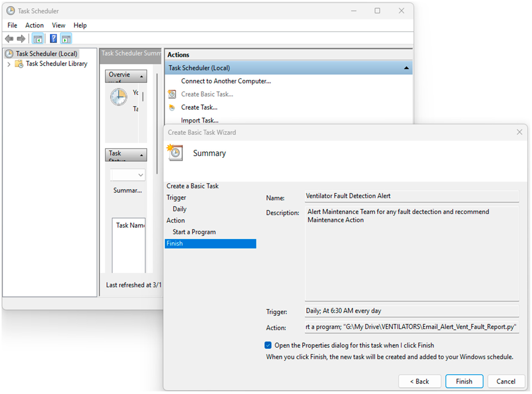Click the Task Scheduler (Local) clock icon

[x=9, y=54]
